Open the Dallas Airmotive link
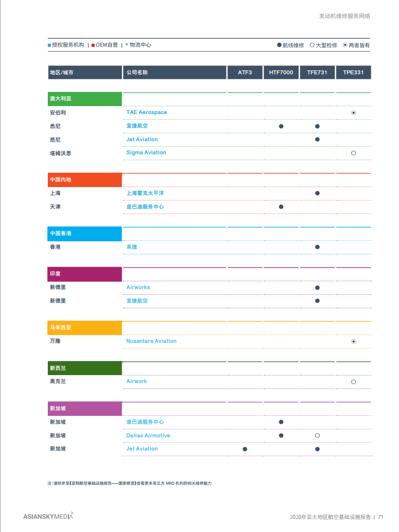The width and height of the screenshot is (399, 532). point(148,435)
